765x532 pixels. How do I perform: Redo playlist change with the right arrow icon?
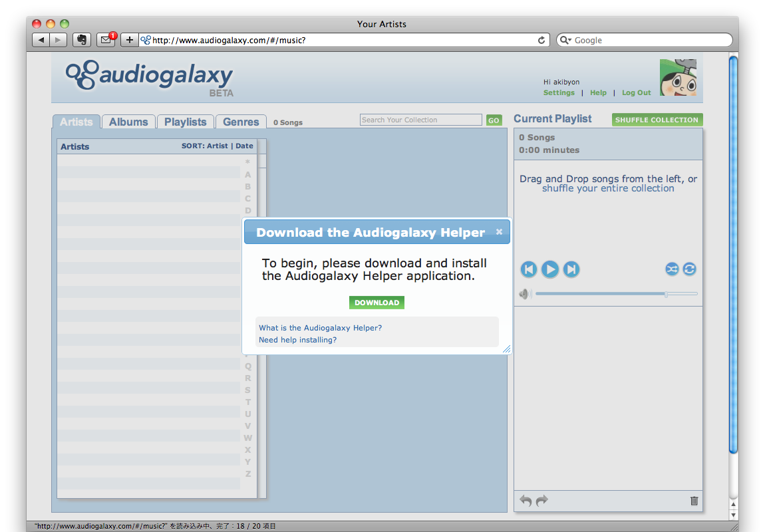pyautogui.click(x=542, y=500)
